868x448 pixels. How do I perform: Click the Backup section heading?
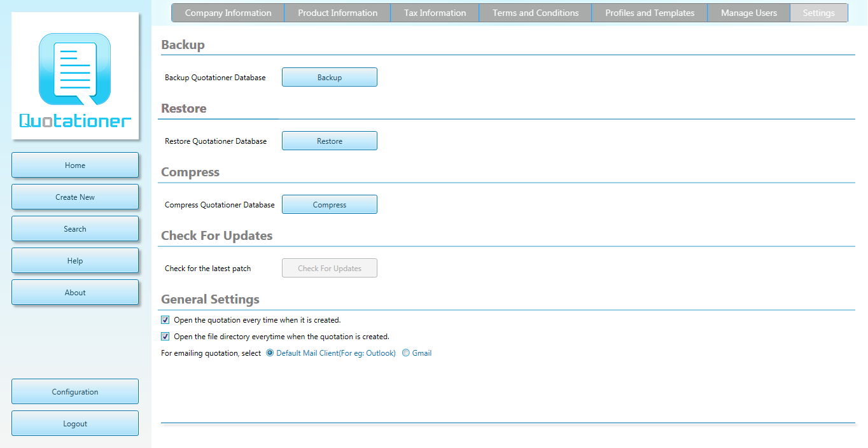click(183, 45)
